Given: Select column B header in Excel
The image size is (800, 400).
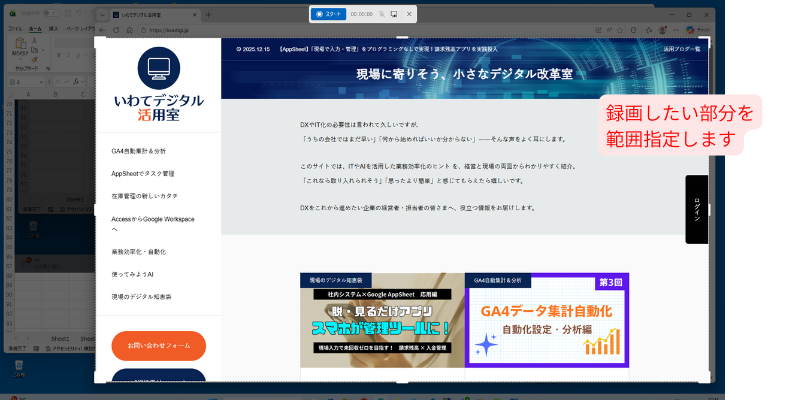Looking at the screenshot, I should (x=56, y=94).
